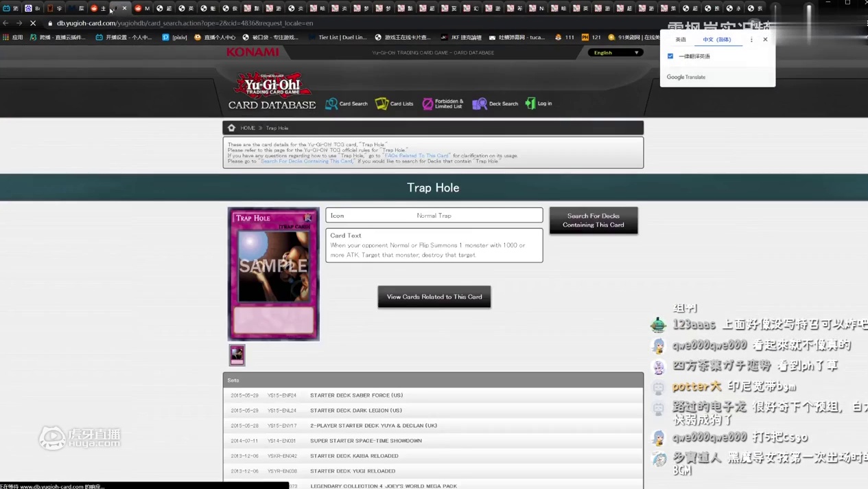Click the KONAMI logo
This screenshot has width=868, height=489.
click(253, 52)
